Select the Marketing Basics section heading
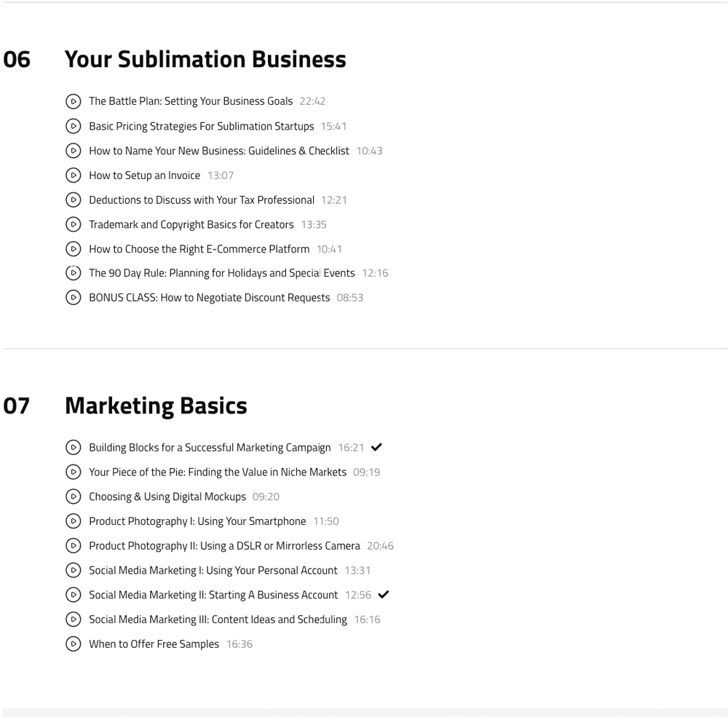 point(156,405)
